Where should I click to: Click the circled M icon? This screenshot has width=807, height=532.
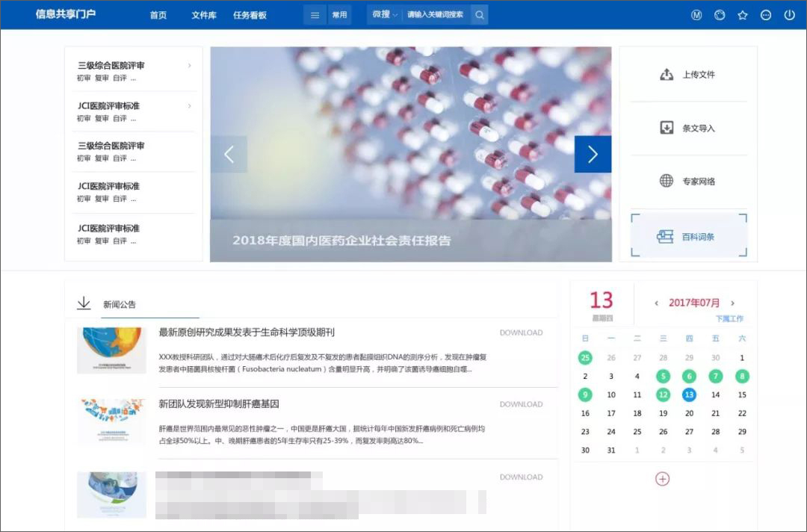[696, 15]
